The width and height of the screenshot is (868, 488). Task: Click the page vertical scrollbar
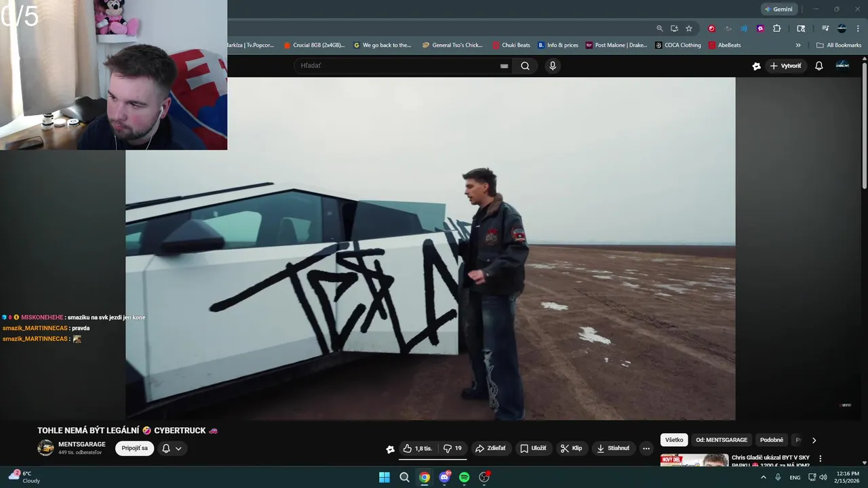click(x=864, y=125)
